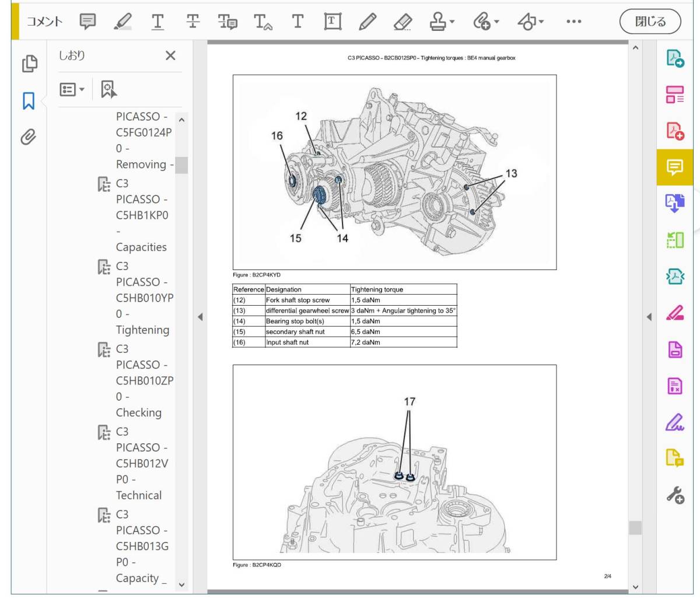Click the document vertical scrollbar thumb

tap(635, 527)
